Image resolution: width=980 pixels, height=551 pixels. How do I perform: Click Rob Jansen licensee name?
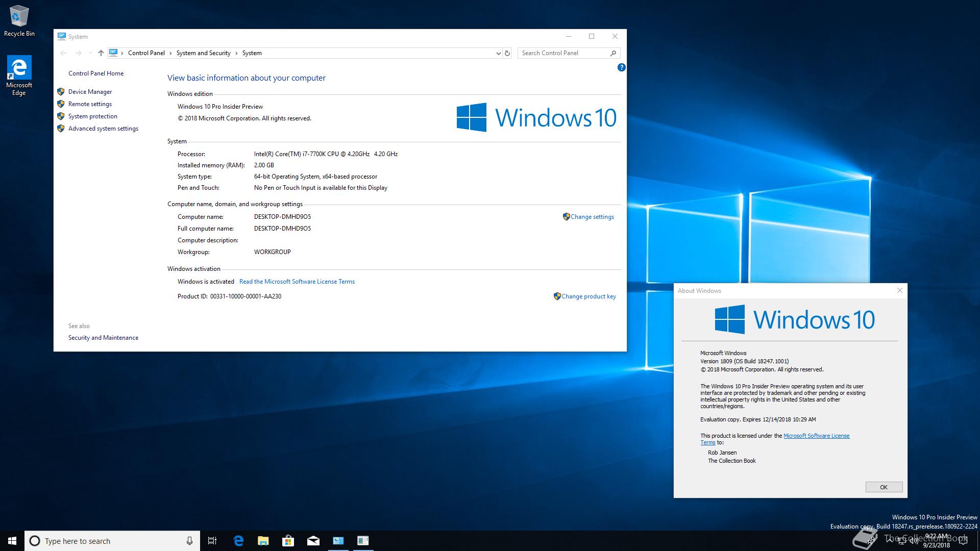[722, 453]
